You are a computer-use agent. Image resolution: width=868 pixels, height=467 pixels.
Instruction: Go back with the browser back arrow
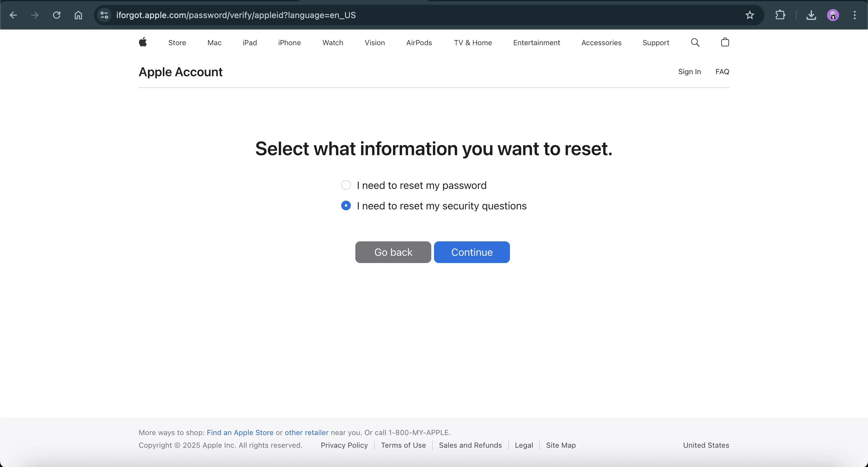coord(13,15)
